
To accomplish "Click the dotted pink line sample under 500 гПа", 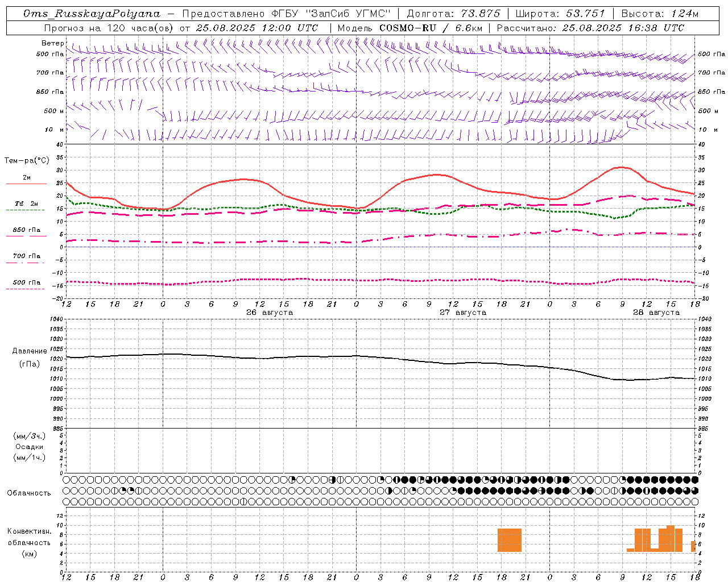I will pos(26,289).
